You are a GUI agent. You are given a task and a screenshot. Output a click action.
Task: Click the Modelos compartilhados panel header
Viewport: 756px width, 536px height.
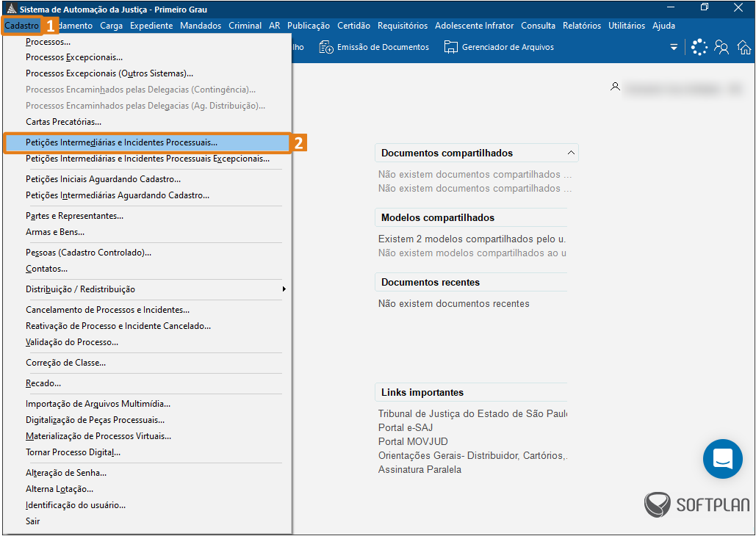tap(471, 217)
